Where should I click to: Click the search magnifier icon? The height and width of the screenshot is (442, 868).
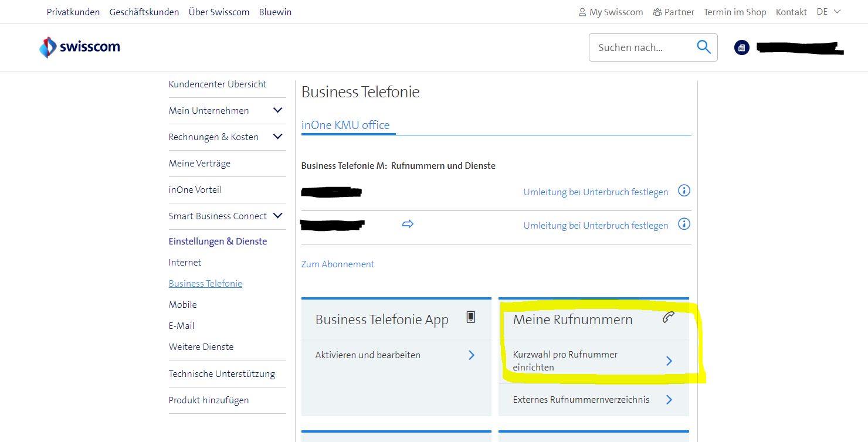click(x=704, y=47)
